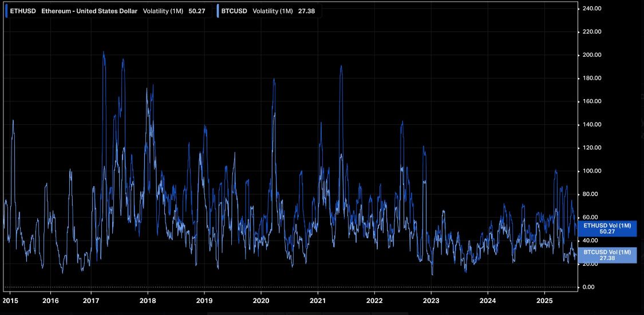Click the 180.00 value on y-axis
The width and height of the screenshot is (644, 315).
pyautogui.click(x=592, y=78)
